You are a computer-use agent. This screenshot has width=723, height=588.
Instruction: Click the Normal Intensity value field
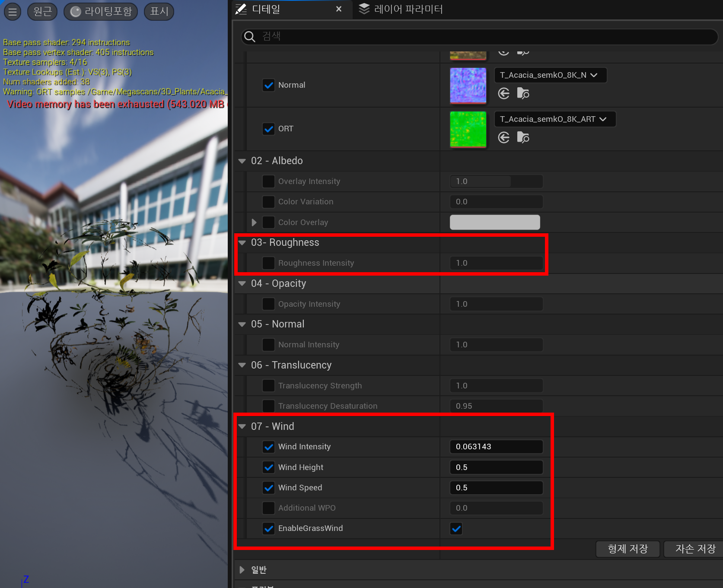point(496,345)
